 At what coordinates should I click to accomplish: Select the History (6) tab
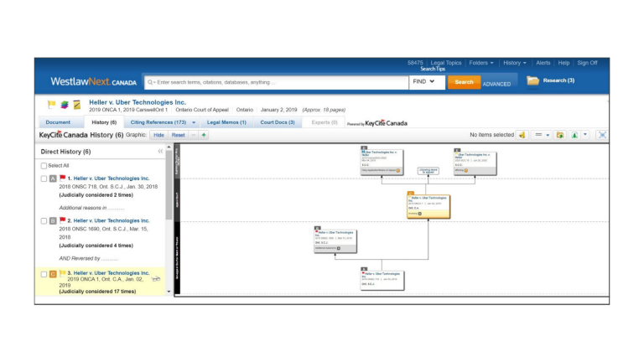pyautogui.click(x=104, y=122)
